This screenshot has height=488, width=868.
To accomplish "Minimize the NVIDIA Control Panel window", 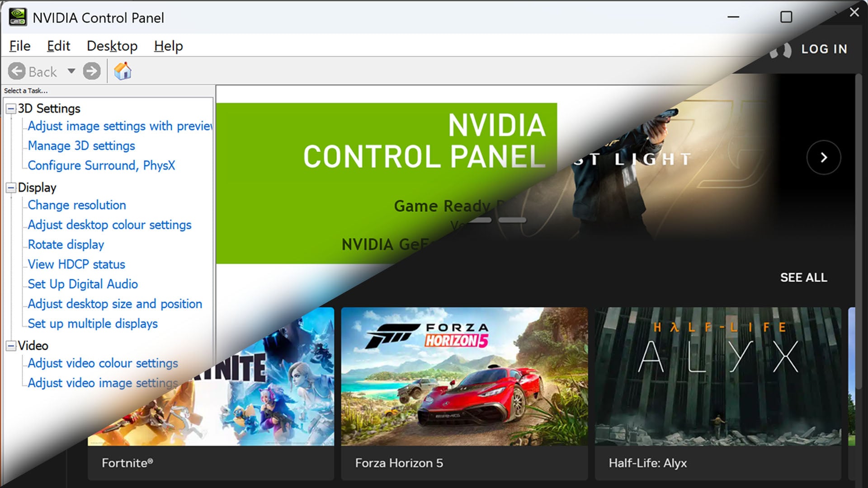I will [733, 17].
